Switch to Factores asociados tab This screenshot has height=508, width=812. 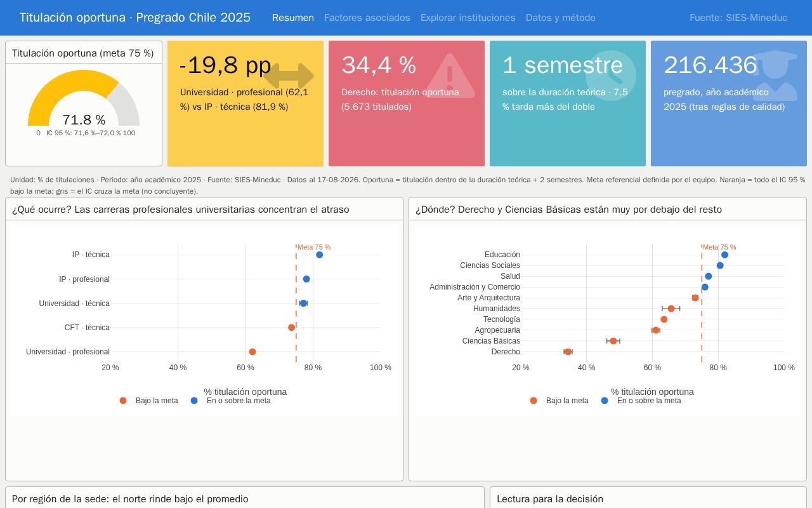pos(367,18)
